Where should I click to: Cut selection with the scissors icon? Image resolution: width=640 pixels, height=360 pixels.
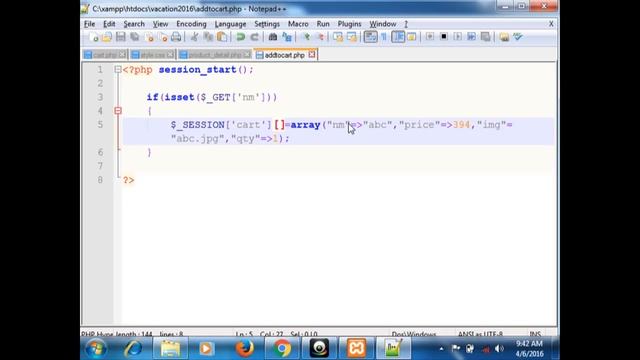click(x=194, y=37)
